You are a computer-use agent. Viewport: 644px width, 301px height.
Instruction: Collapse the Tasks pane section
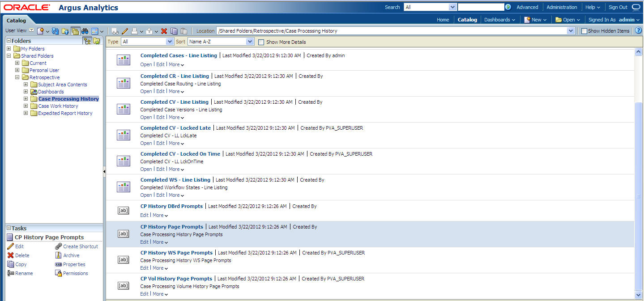click(9, 228)
